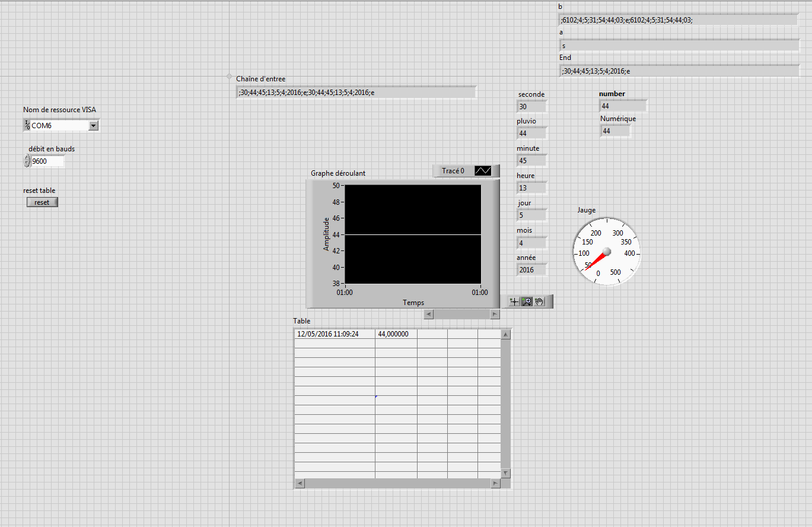Click the Graphe déroulant caption
This screenshot has width=812, height=527.
[x=338, y=173]
